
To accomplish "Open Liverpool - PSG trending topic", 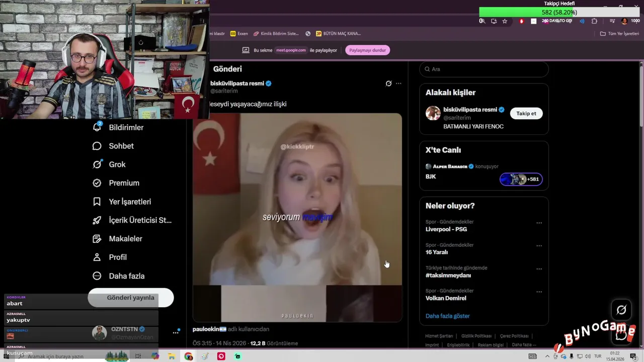I will (446, 229).
